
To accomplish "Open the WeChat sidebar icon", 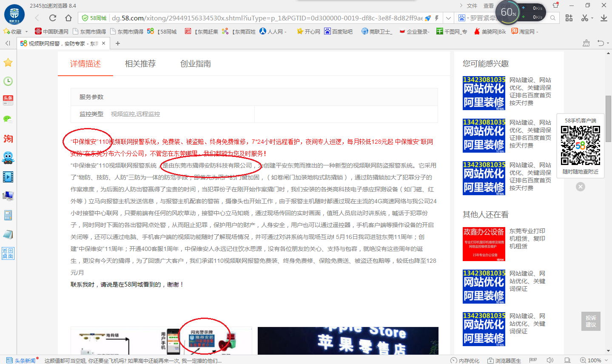I will pos(8,119).
